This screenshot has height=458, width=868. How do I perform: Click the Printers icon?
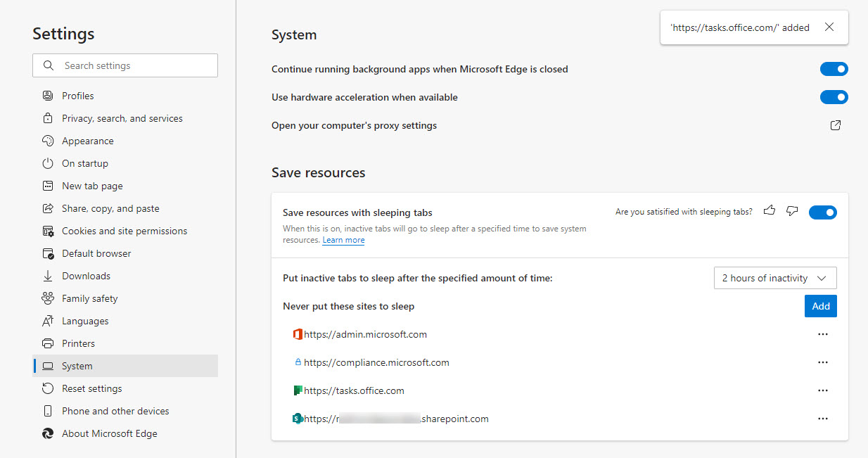(x=48, y=343)
